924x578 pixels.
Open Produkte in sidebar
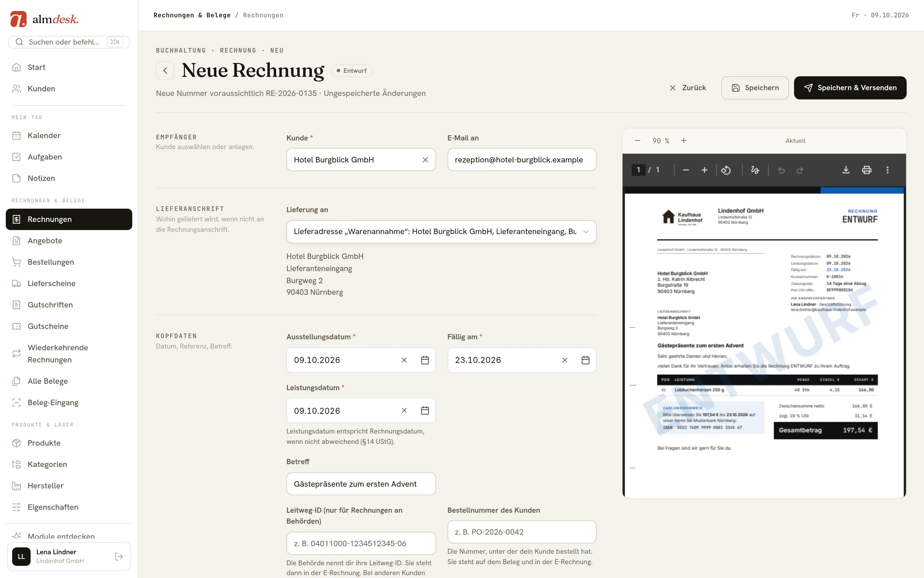(x=69, y=443)
